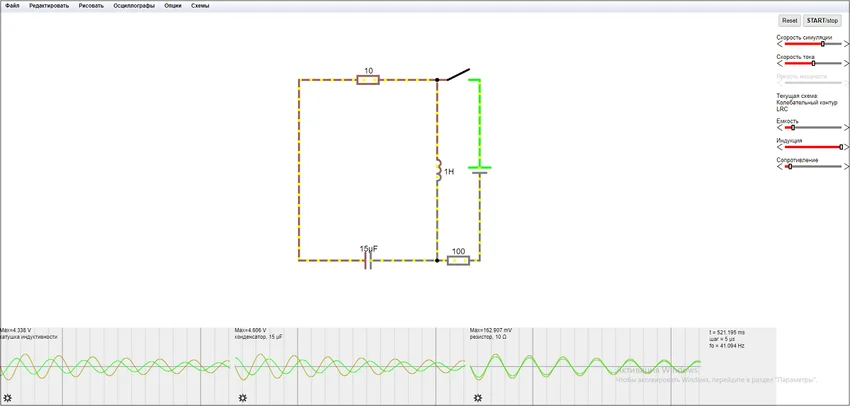Open the Рисовать menu
This screenshot has width=850, height=406.
(91, 6)
